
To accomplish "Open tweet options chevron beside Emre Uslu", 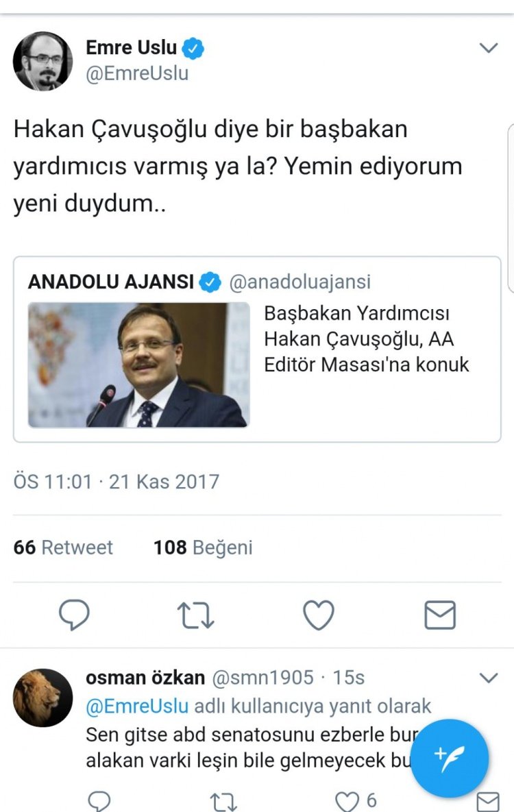I will click(x=489, y=48).
